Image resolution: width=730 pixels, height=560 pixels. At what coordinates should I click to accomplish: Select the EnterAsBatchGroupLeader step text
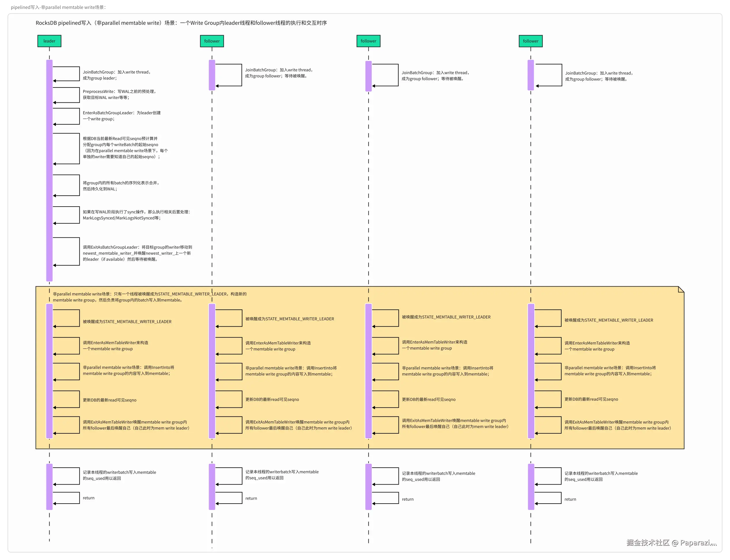point(122,116)
